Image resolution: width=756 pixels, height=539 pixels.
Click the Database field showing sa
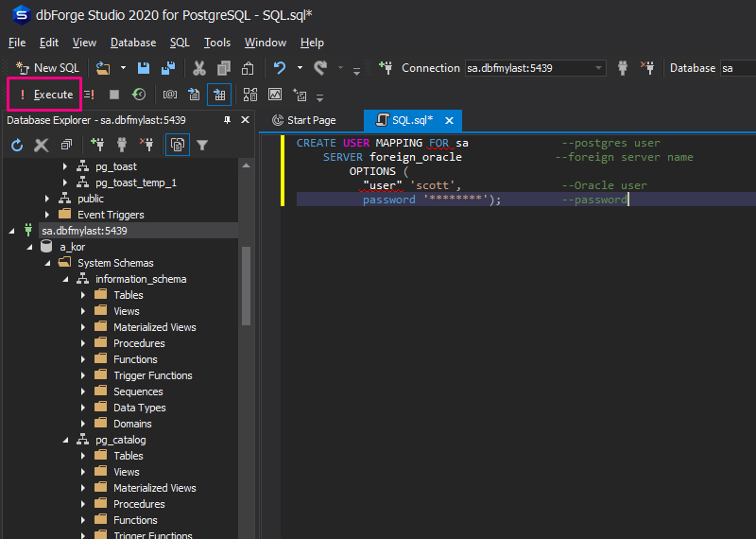[738, 68]
